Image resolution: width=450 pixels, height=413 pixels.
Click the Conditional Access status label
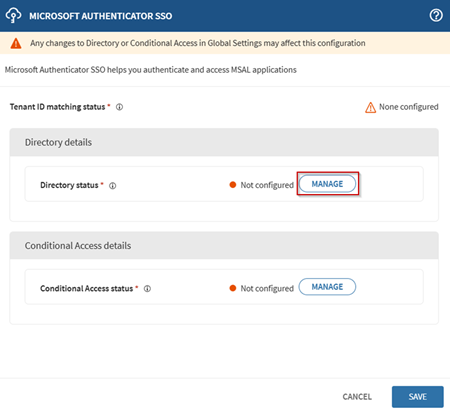[x=87, y=289]
